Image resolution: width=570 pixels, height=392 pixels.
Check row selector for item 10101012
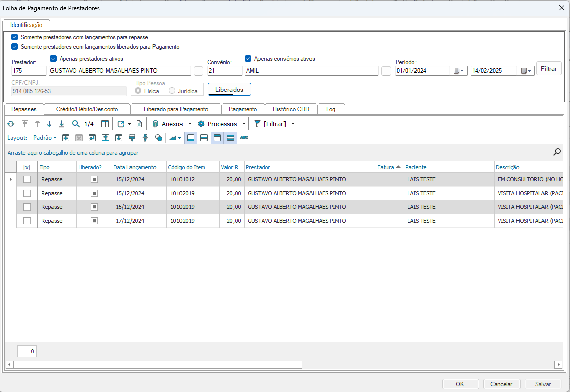click(27, 179)
